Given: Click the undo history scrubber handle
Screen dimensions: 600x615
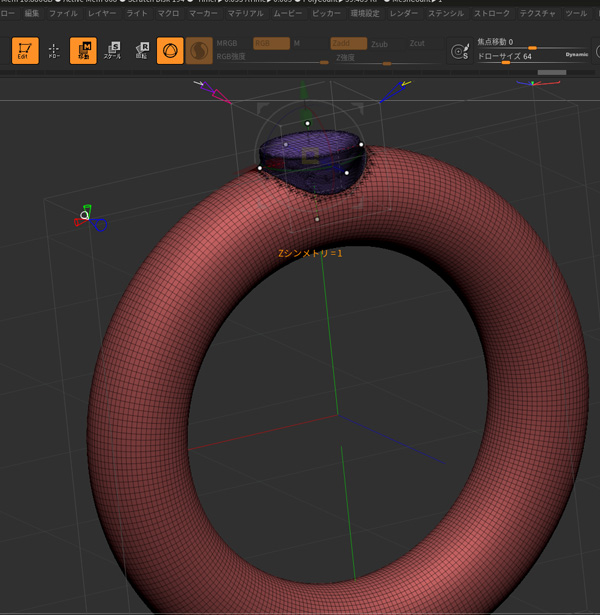Looking at the screenshot, I should pos(552,73).
